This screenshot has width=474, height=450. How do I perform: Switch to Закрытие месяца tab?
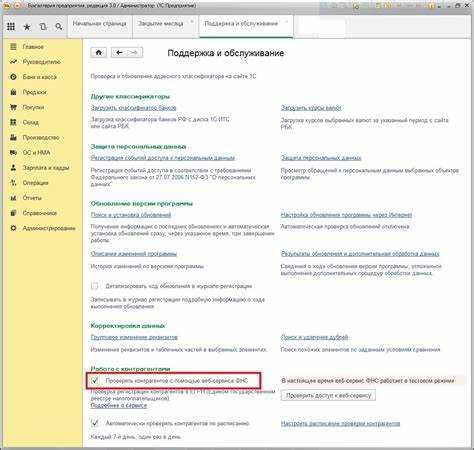161,24
